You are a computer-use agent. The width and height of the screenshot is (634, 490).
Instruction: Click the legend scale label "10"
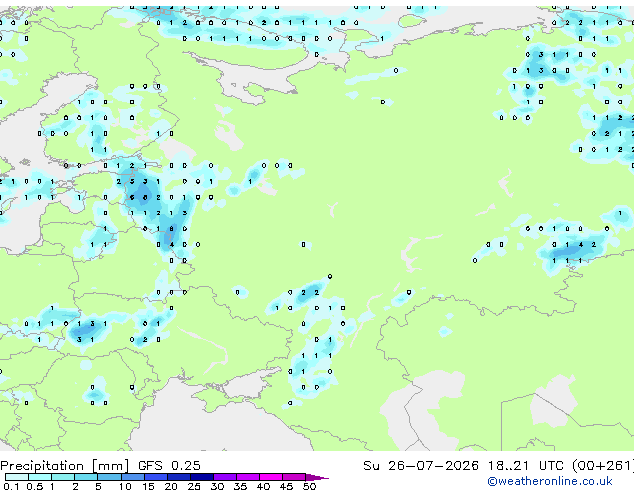click(125, 486)
